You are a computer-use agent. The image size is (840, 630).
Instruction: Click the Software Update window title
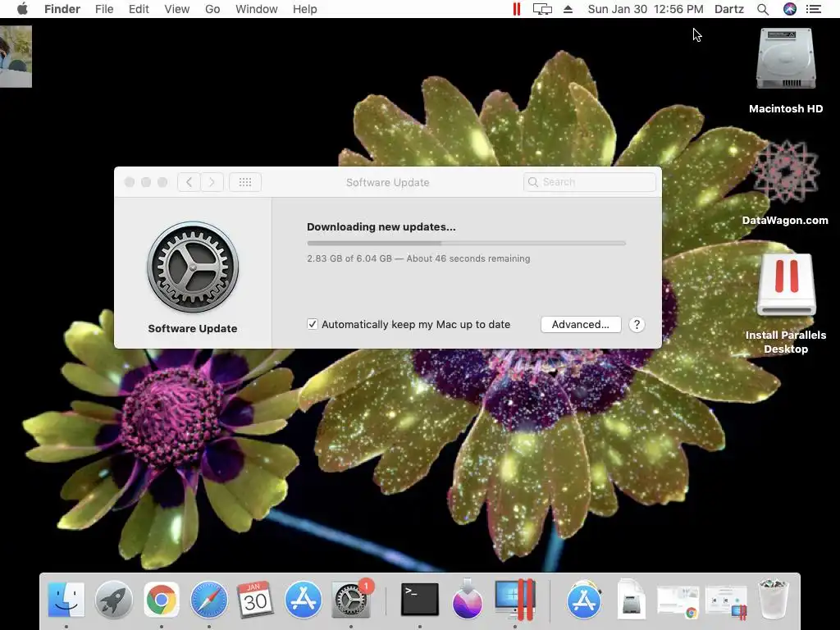388,182
